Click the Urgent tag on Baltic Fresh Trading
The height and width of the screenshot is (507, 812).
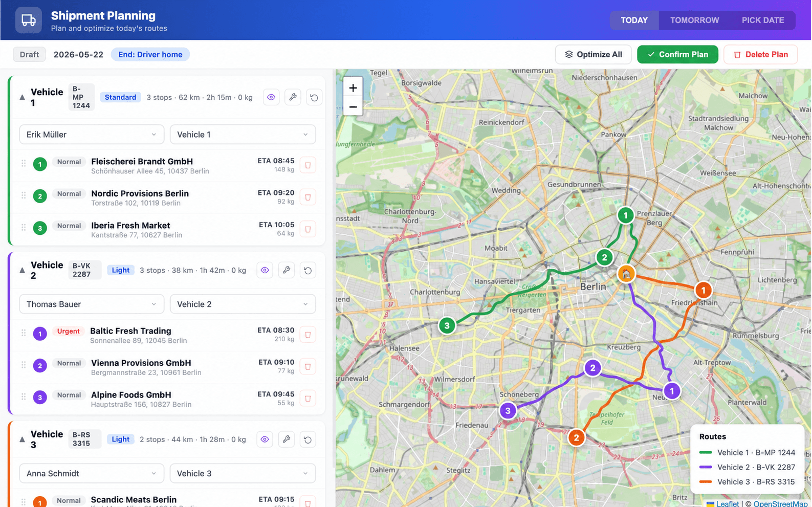pyautogui.click(x=69, y=331)
